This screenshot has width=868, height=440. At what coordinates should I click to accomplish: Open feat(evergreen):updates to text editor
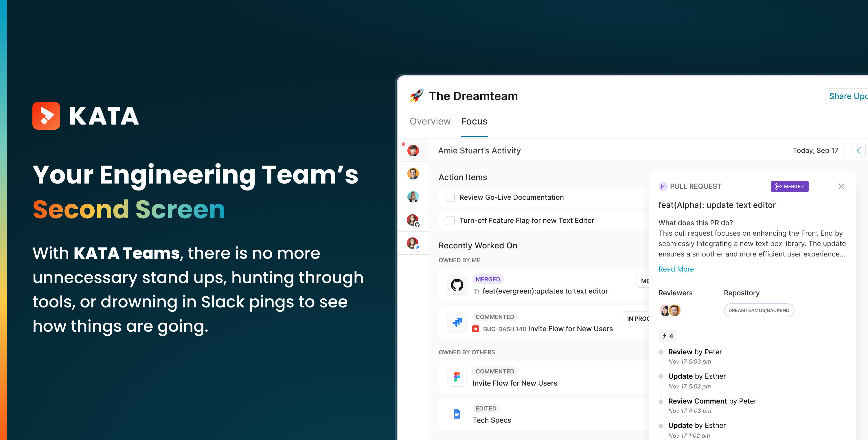pos(545,291)
